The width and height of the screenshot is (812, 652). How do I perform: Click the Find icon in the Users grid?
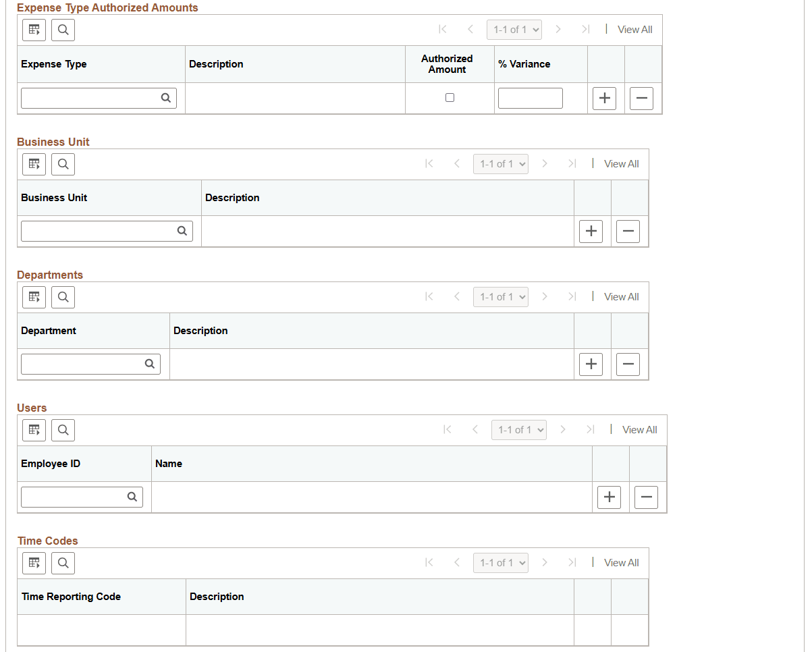(63, 430)
